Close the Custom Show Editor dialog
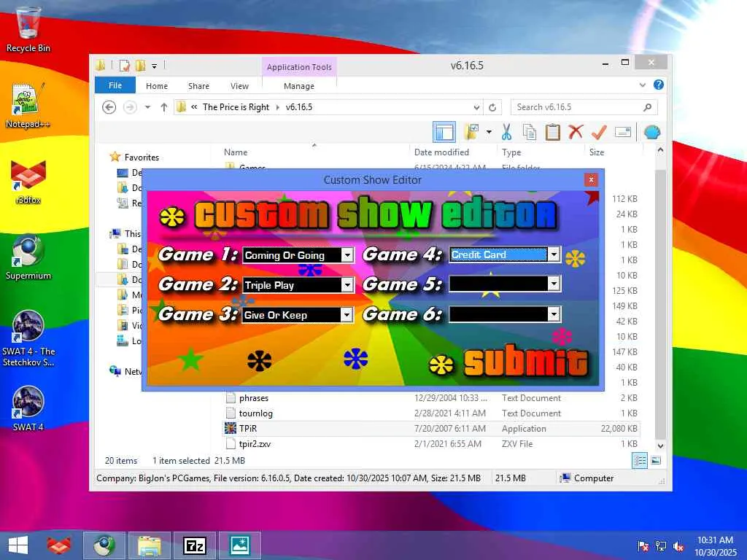 [x=591, y=179]
